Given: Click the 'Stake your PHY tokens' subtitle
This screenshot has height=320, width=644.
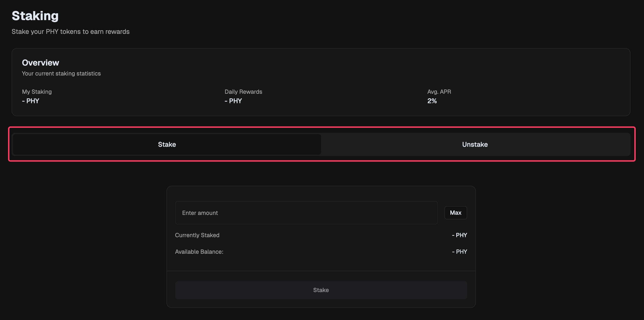Looking at the screenshot, I should pos(70,31).
